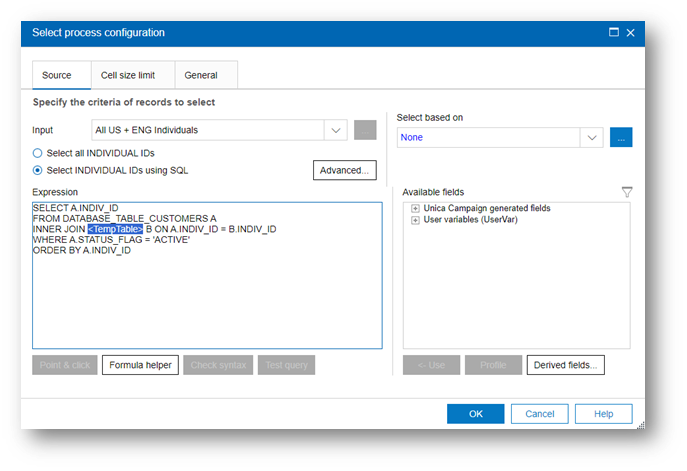
Task: Select the 'Select all INDIVIDUAL IDs' radio option
Action: point(38,153)
